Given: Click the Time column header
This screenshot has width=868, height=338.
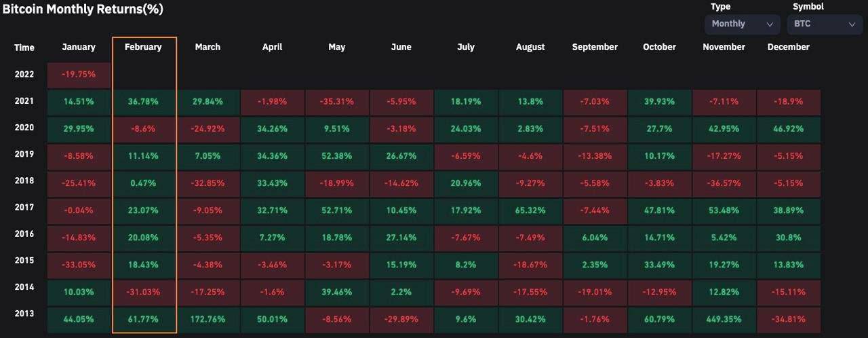Looking at the screenshot, I should [24, 48].
